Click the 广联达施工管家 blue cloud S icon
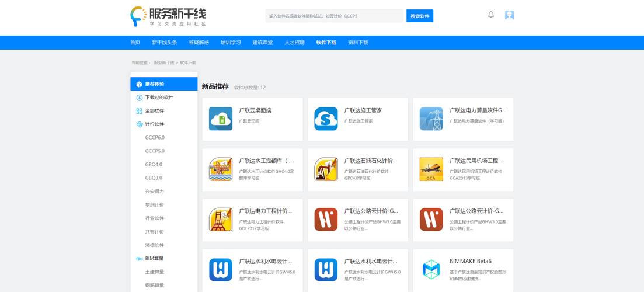 coord(326,119)
